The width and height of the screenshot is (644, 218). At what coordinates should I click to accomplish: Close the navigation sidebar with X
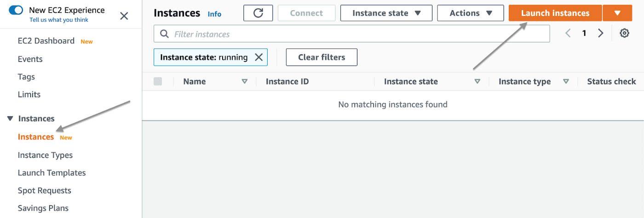click(124, 16)
